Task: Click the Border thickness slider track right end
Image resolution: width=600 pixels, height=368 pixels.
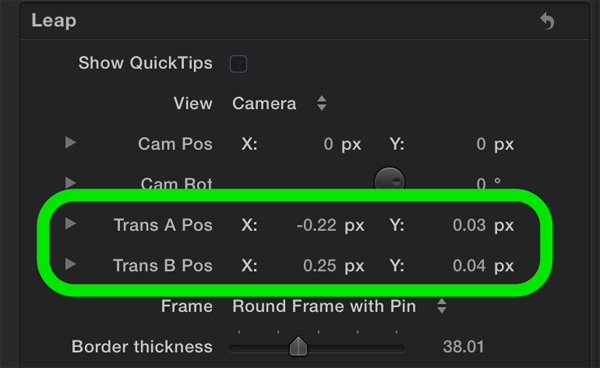Action: pyautogui.click(x=401, y=348)
